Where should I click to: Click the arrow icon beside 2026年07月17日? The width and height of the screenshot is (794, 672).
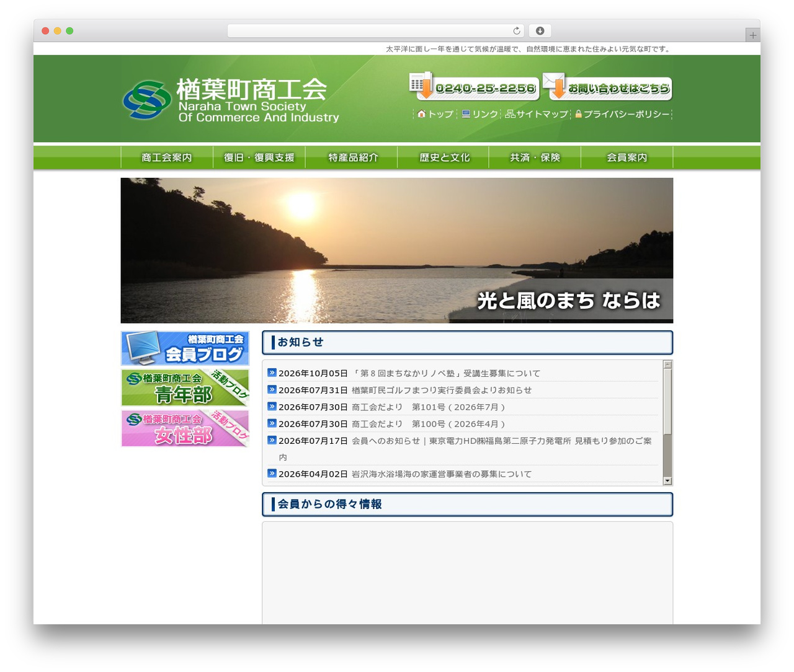click(272, 440)
